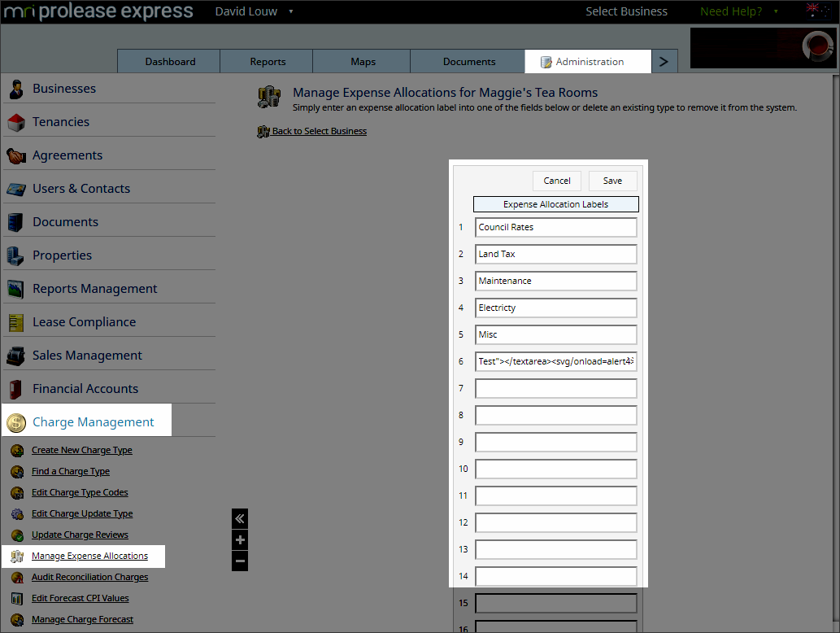This screenshot has height=633, width=840.
Task: Click the mri prolease express logo
Action: tap(98, 11)
